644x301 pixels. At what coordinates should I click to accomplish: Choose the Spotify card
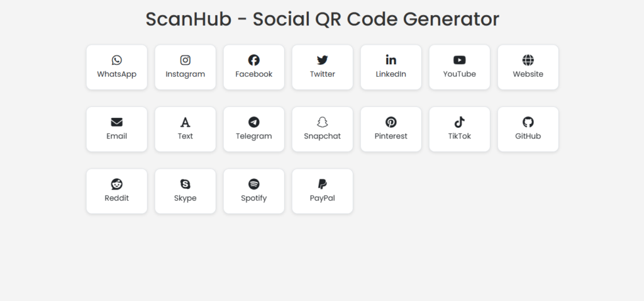coord(254,191)
